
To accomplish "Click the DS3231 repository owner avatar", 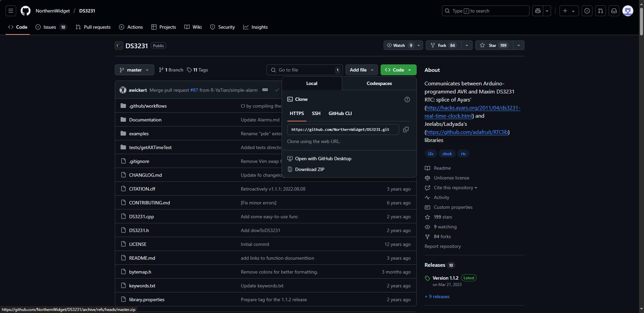I will (119, 46).
